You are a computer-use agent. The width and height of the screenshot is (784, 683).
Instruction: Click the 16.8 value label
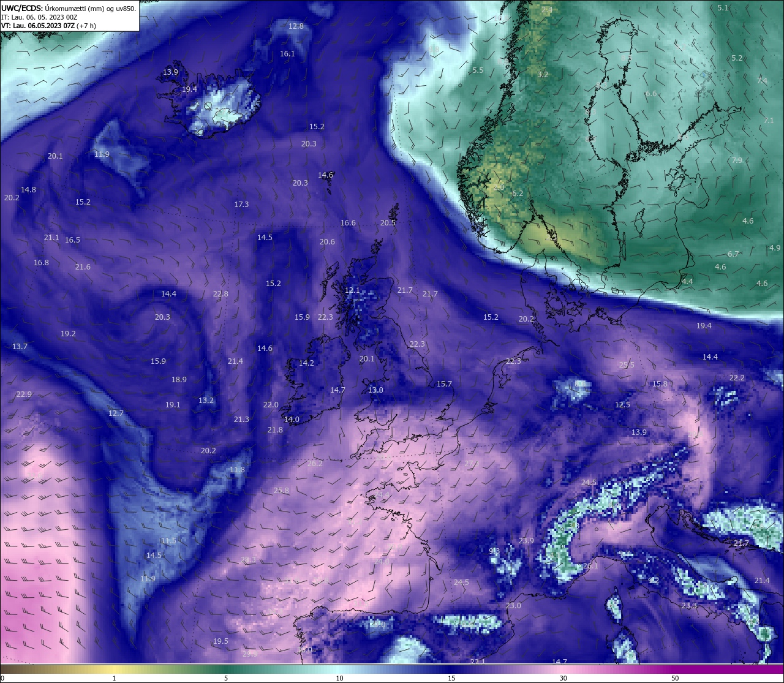[41, 262]
